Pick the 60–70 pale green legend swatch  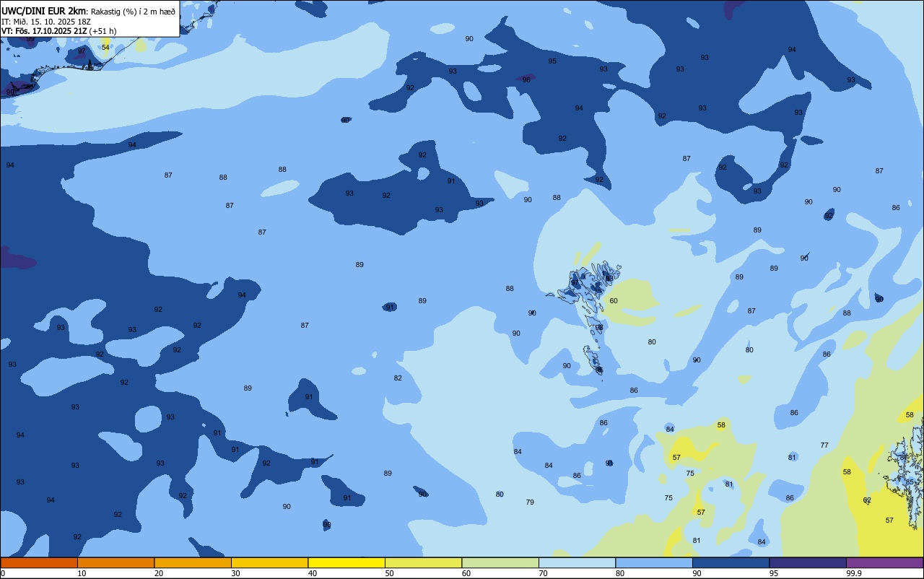[500, 562]
